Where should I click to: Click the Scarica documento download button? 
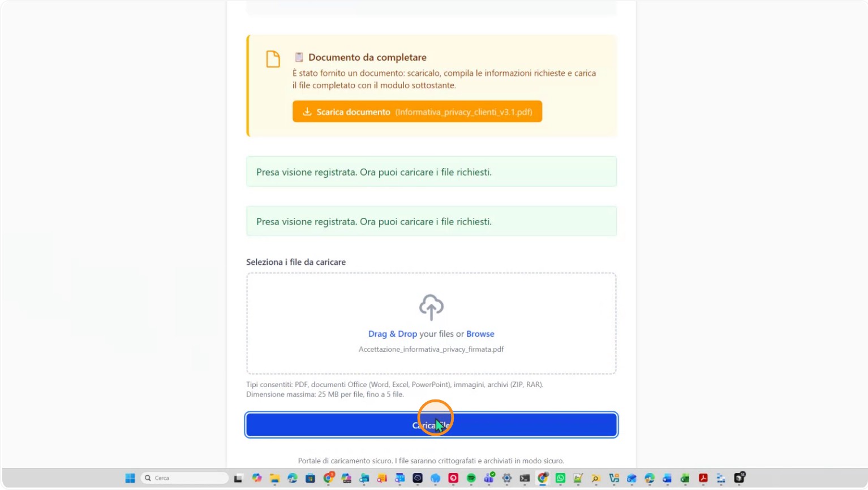[x=417, y=111]
